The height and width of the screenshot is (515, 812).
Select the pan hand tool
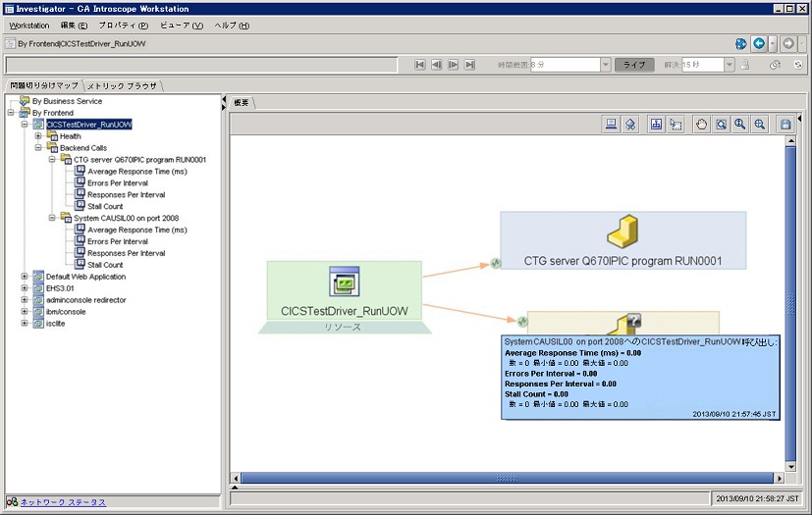tap(701, 125)
